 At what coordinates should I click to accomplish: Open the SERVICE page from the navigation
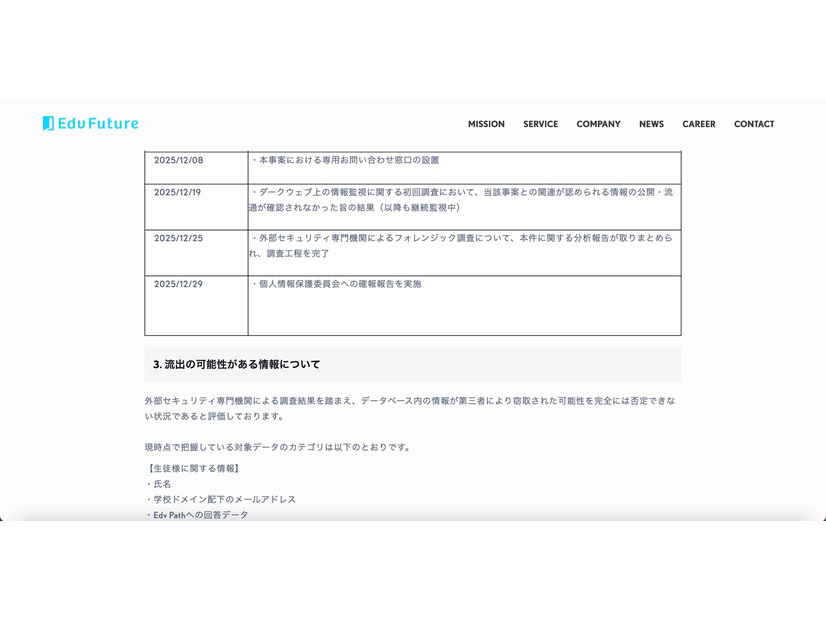[540, 124]
